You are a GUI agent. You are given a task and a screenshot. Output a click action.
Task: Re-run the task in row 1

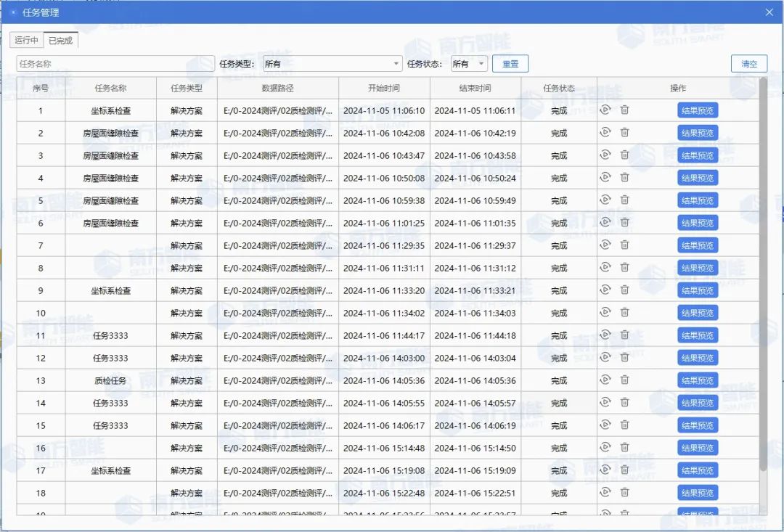(x=605, y=110)
